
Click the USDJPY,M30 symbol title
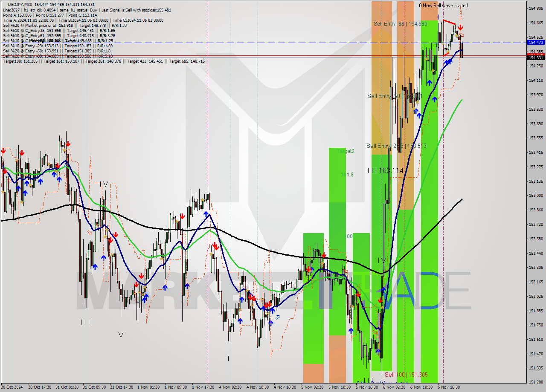[x=20, y=4]
